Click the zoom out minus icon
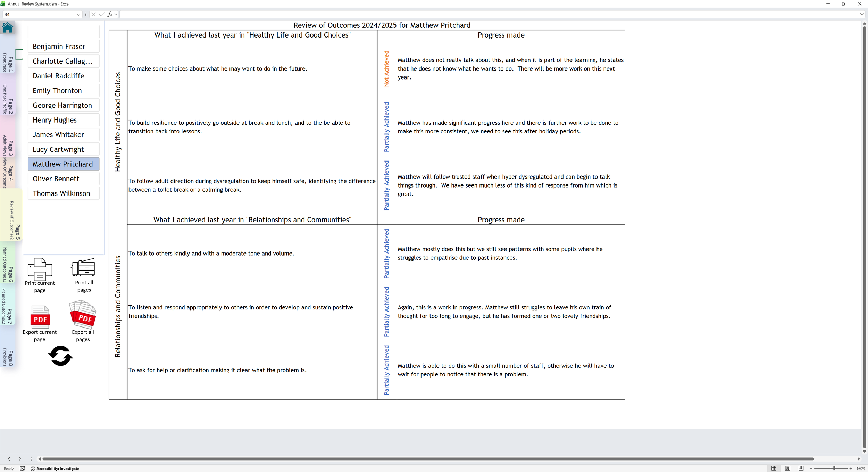Viewport: 868px width, 472px height. [x=811, y=469]
